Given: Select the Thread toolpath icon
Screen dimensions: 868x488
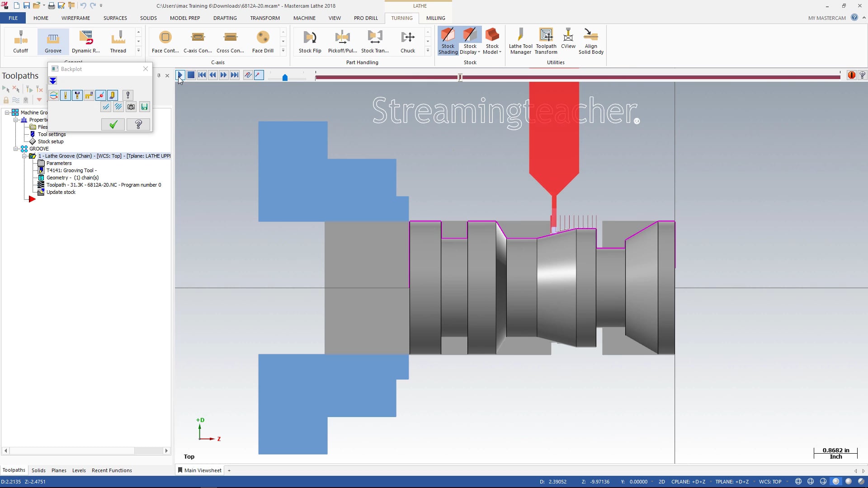Looking at the screenshot, I should point(118,42).
